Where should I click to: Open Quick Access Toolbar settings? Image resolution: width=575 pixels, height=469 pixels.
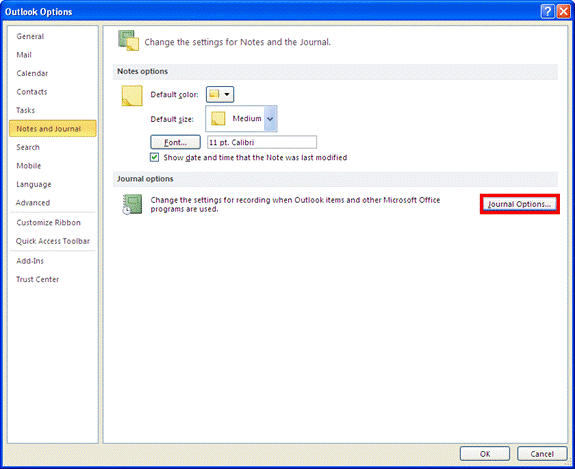tap(53, 241)
